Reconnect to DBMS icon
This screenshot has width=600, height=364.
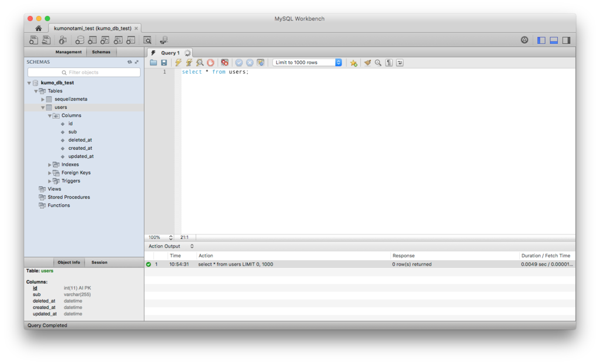(164, 40)
